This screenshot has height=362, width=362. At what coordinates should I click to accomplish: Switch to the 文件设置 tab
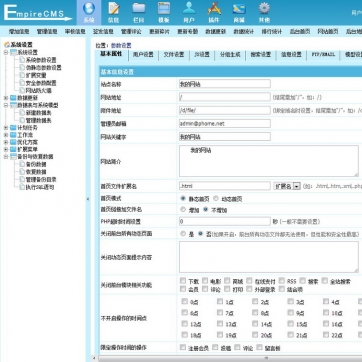tap(174, 55)
